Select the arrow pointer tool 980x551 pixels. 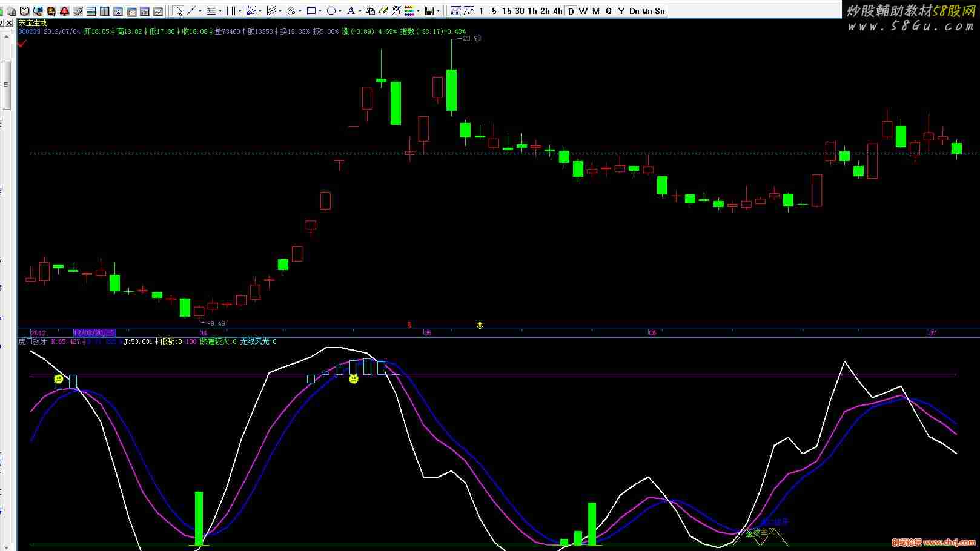179,11
